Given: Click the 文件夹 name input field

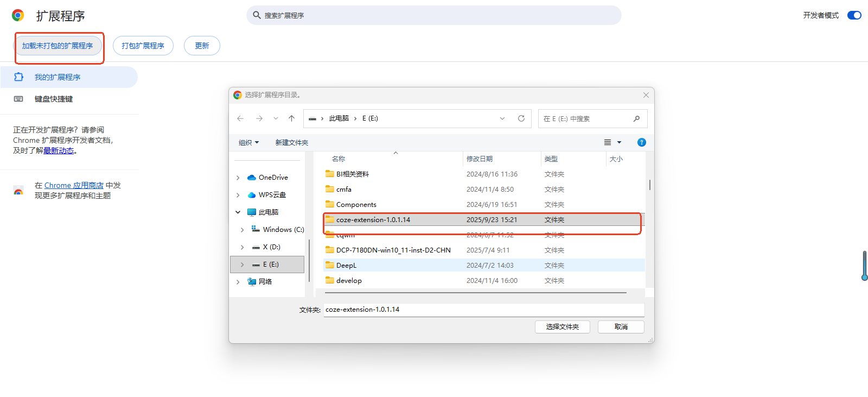Looking at the screenshot, I should tap(484, 310).
